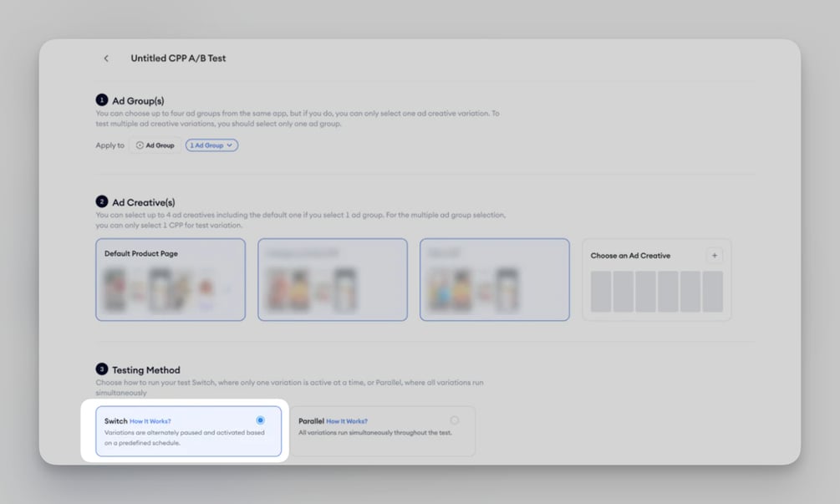Click the Parallel option description text
The height and width of the screenshot is (504, 840).
click(375, 433)
